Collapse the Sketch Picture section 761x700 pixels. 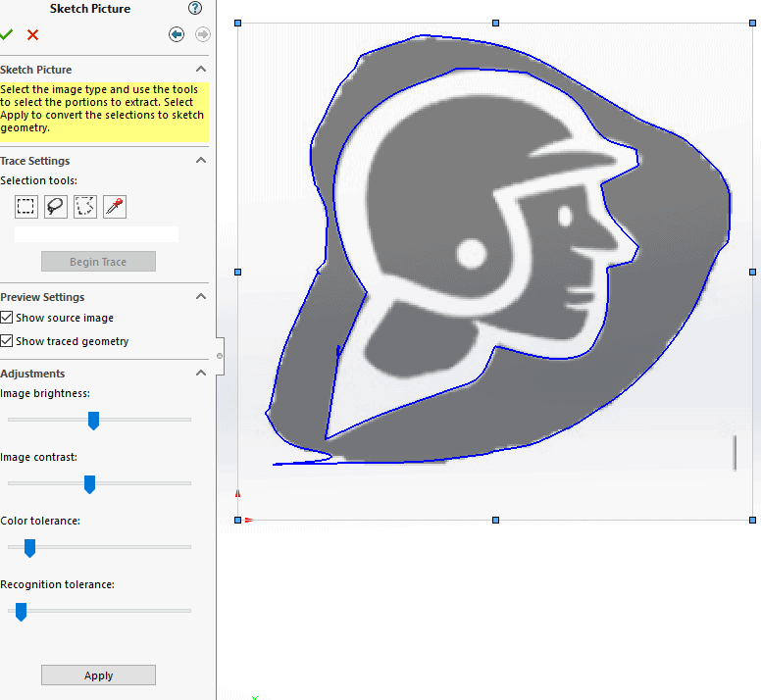coord(201,70)
